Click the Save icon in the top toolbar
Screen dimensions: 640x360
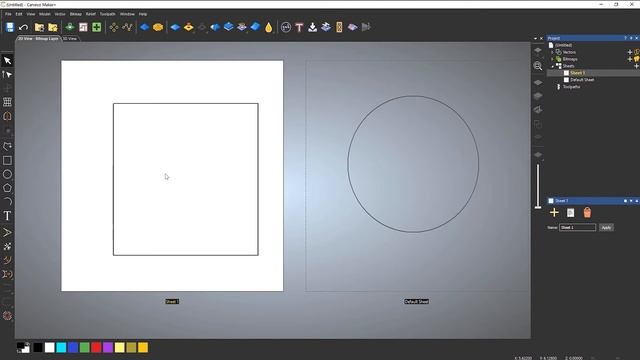coord(10,27)
